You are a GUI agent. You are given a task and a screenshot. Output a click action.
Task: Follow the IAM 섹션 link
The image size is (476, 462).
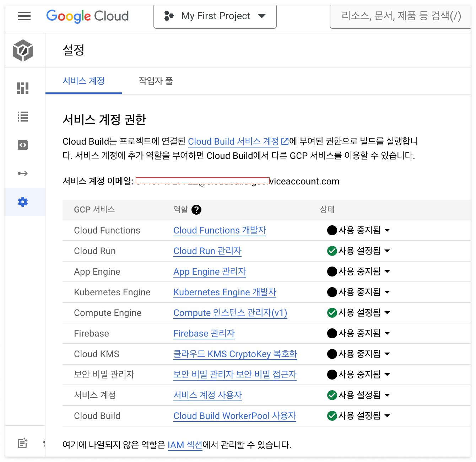[185, 445]
